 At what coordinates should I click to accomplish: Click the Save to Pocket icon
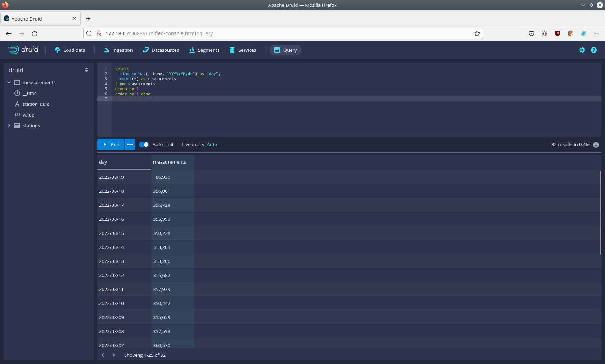coord(532,33)
